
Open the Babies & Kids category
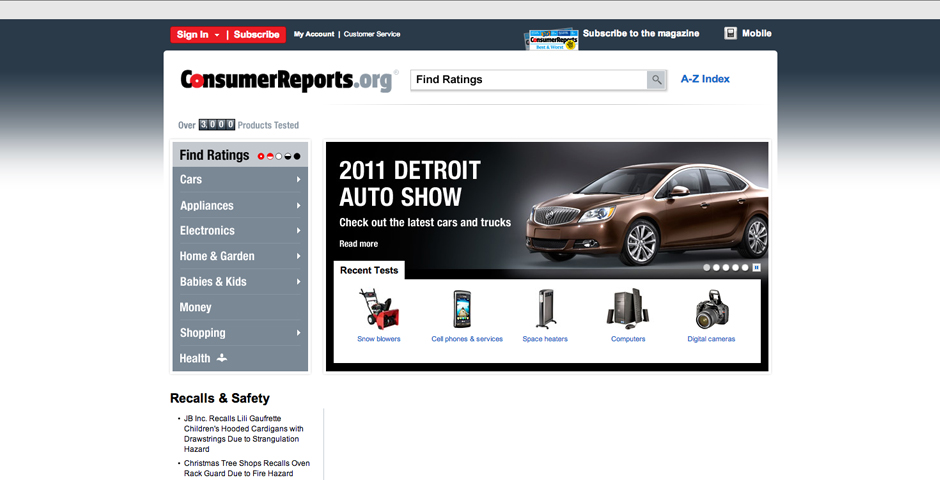(x=213, y=282)
